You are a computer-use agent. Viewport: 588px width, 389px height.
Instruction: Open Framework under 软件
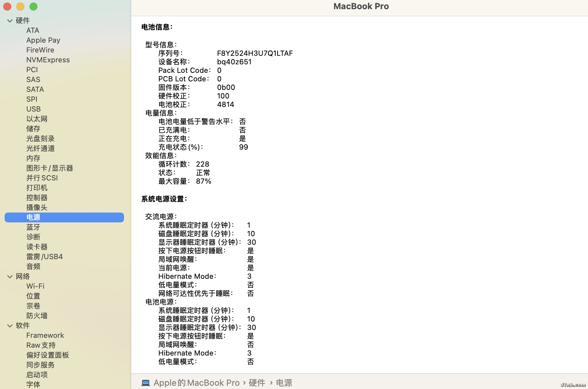[x=45, y=335]
